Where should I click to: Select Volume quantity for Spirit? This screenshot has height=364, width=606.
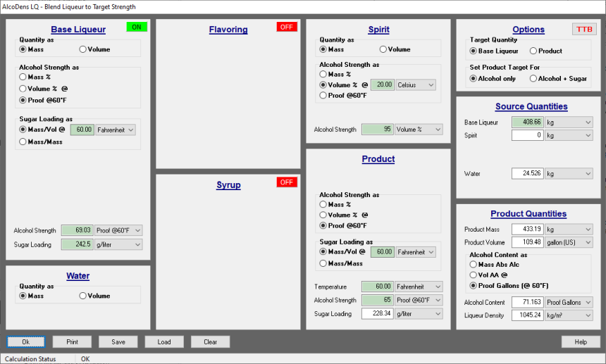[x=395, y=49]
